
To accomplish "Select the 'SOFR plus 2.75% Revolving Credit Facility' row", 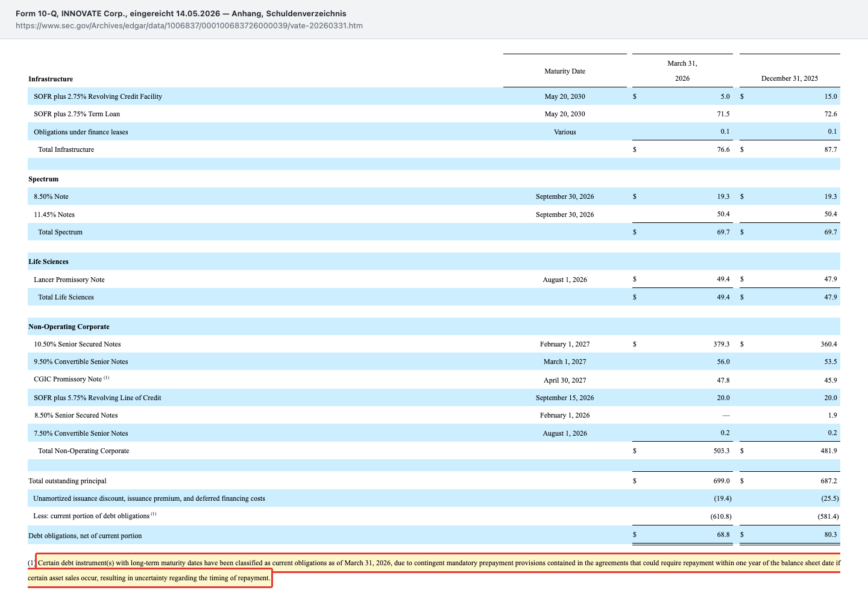I will point(434,96).
